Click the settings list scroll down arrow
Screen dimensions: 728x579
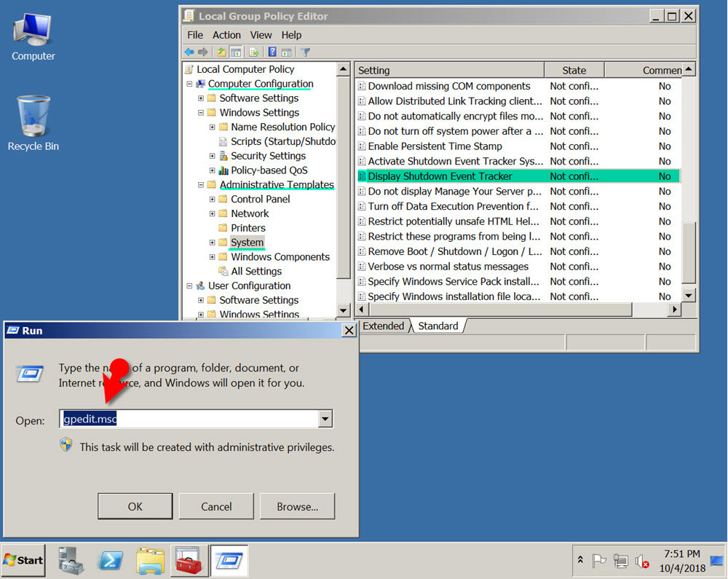coord(689,295)
